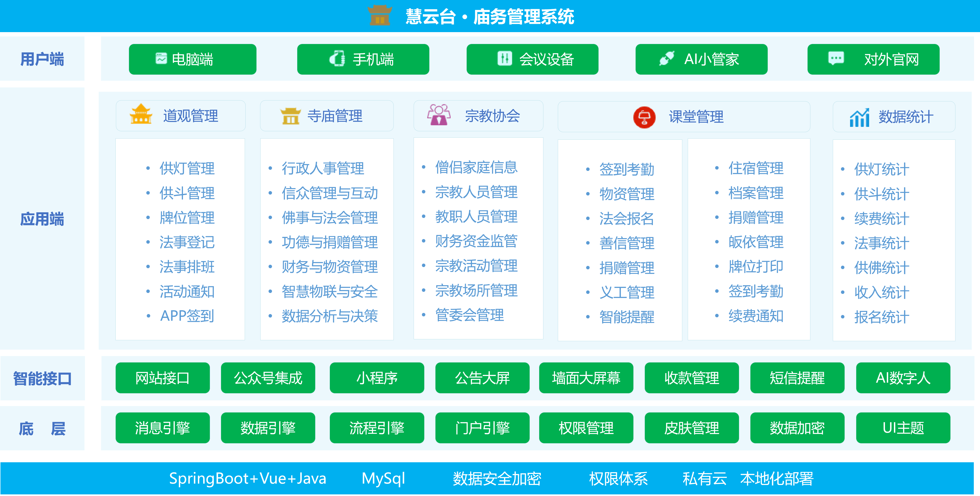Viewport: 980px width, 496px height.
Task: Click the 用户端 section label
Action: (42, 59)
